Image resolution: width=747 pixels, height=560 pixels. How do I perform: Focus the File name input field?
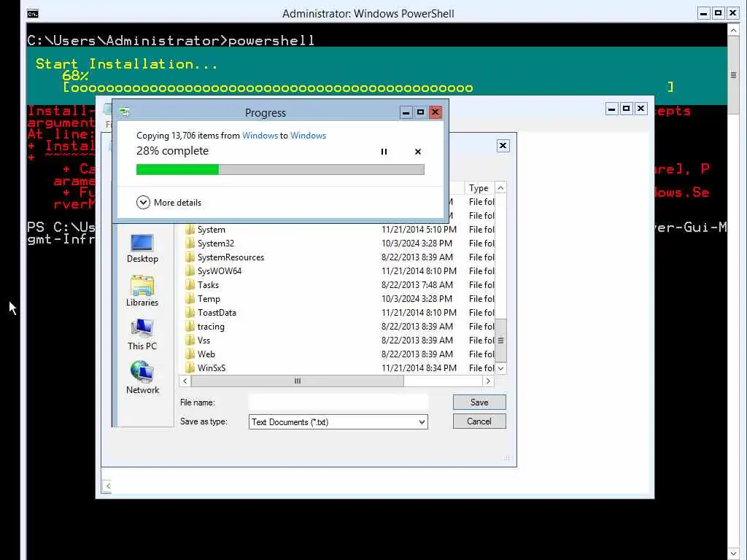coord(338,402)
